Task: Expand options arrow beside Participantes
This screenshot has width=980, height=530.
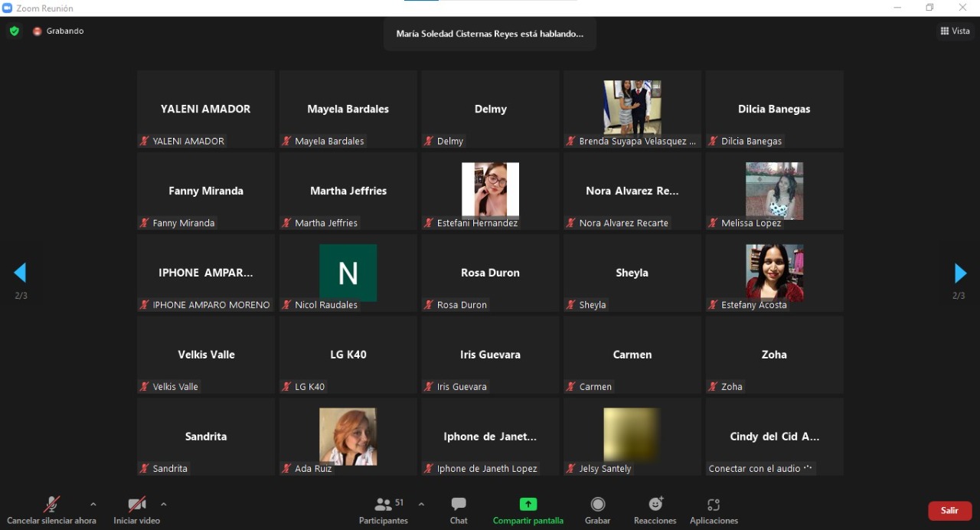Action: coord(421,504)
